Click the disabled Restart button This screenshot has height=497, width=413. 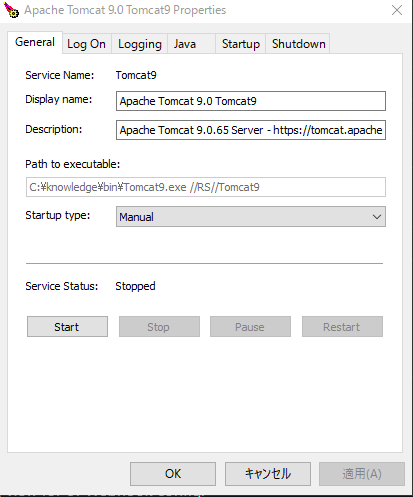(342, 327)
